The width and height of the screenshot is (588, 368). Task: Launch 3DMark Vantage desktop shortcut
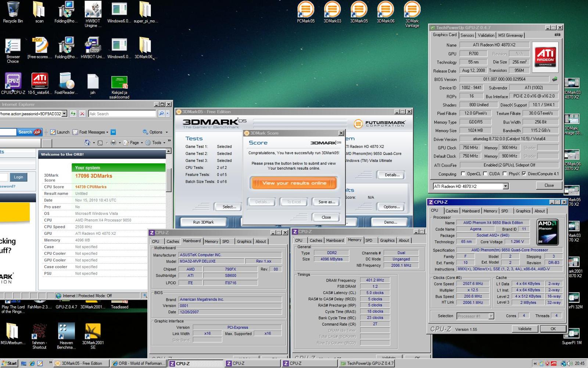412,14
